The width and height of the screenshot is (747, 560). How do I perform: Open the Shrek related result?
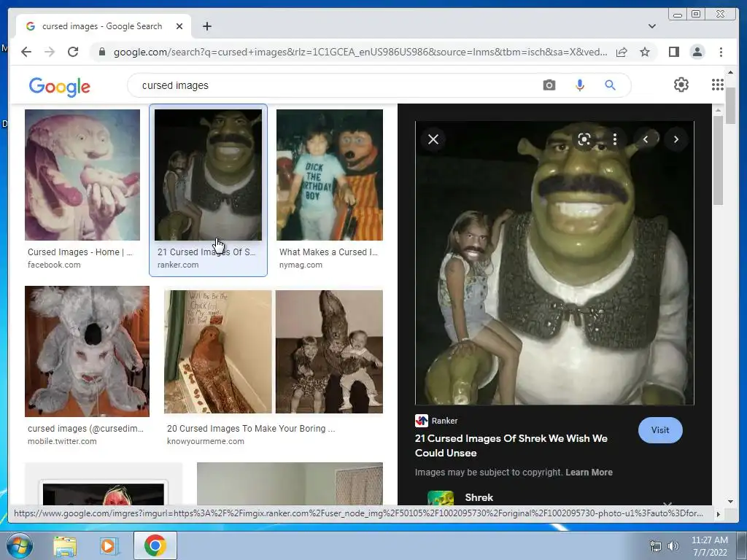[x=479, y=497]
